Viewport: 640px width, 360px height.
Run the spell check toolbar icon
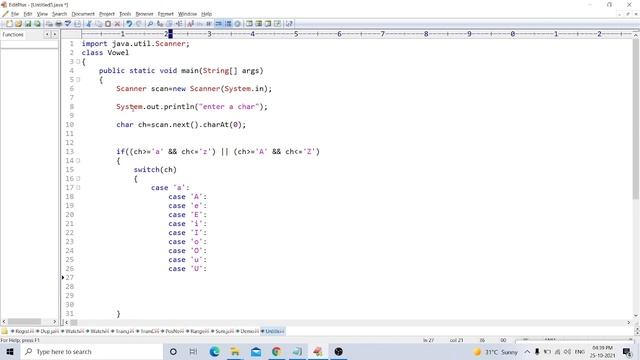[68, 24]
